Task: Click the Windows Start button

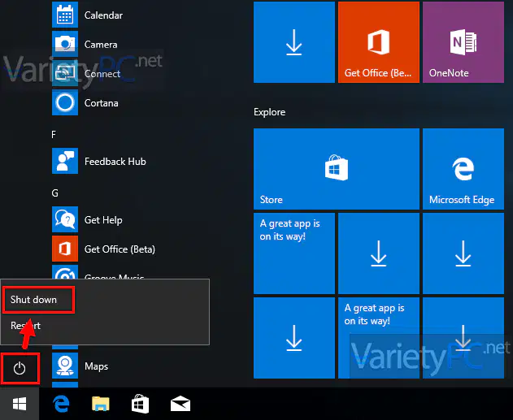Action: pos(20,405)
